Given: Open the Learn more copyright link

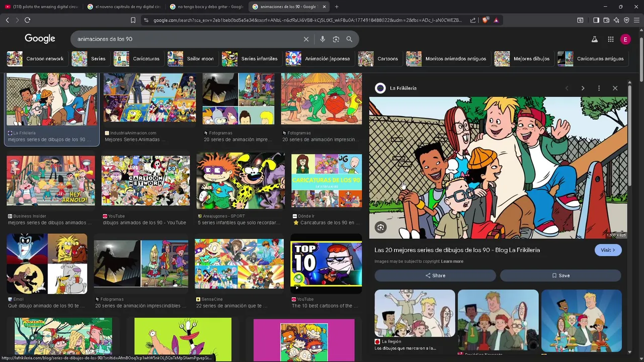Looking at the screenshot, I should point(452,261).
